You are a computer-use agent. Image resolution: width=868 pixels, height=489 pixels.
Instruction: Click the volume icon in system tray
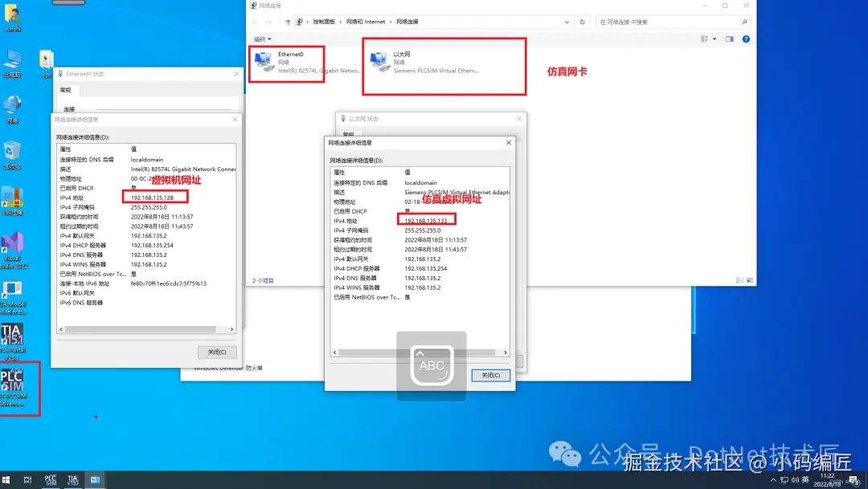tap(795, 479)
